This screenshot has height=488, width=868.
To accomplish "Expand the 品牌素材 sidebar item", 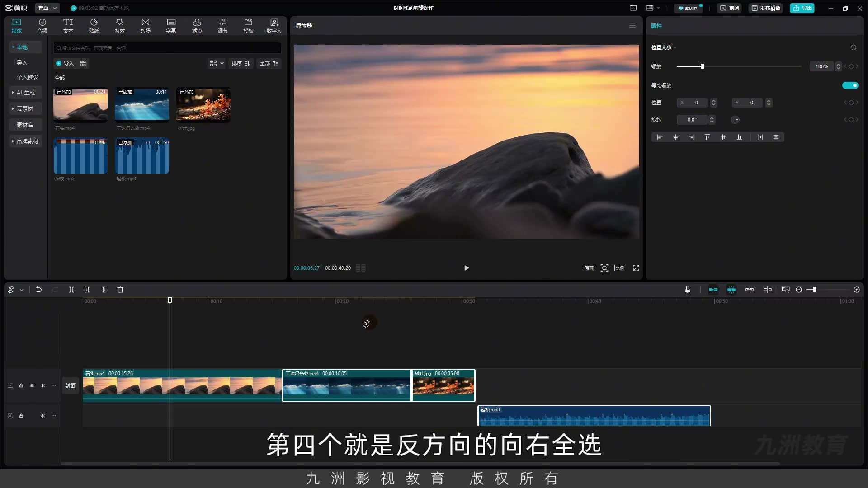I will (x=26, y=141).
